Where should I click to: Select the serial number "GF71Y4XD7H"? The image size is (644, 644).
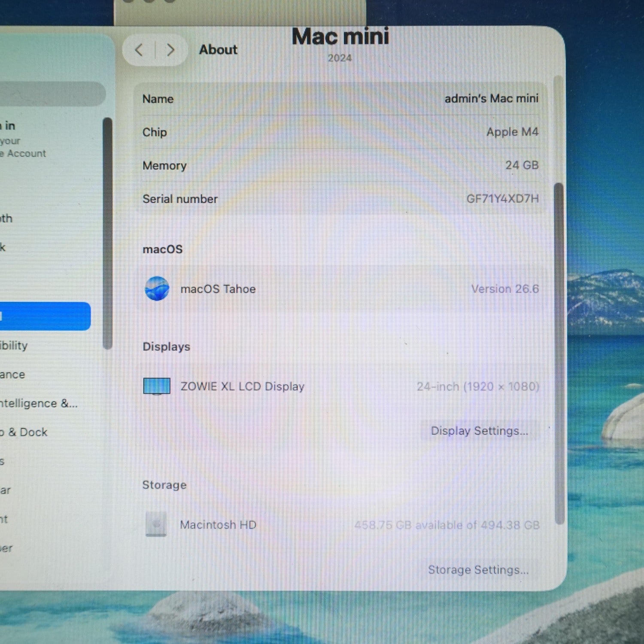[x=502, y=199]
